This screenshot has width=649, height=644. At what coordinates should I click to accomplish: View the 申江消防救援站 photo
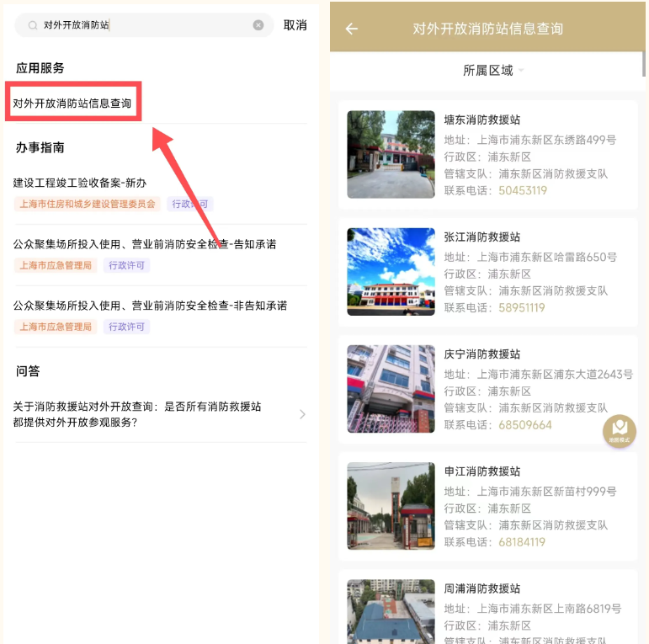[391, 506]
